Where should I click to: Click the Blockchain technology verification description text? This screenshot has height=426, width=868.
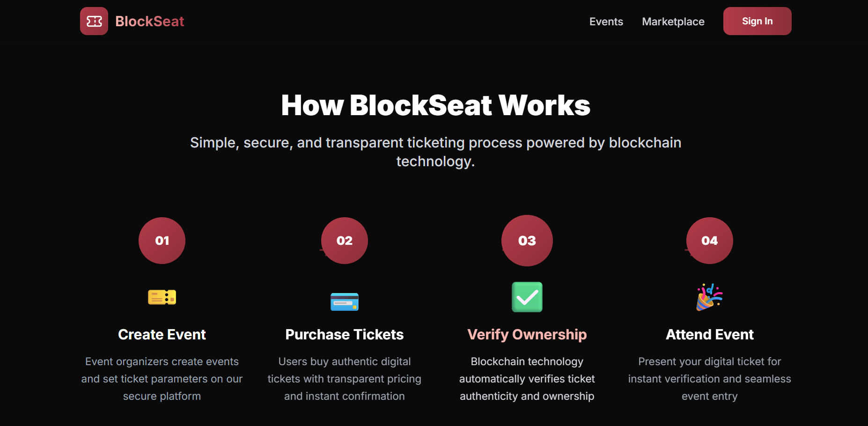click(x=527, y=379)
